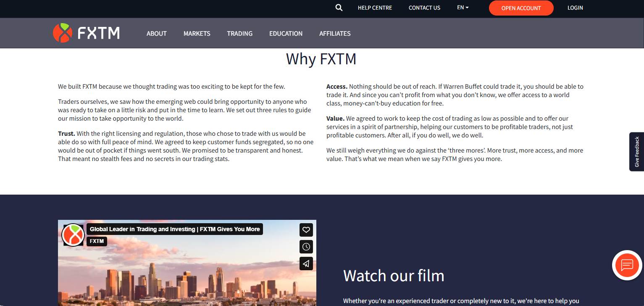Open the CONTACT US page
This screenshot has width=644, height=306.
(425, 8)
